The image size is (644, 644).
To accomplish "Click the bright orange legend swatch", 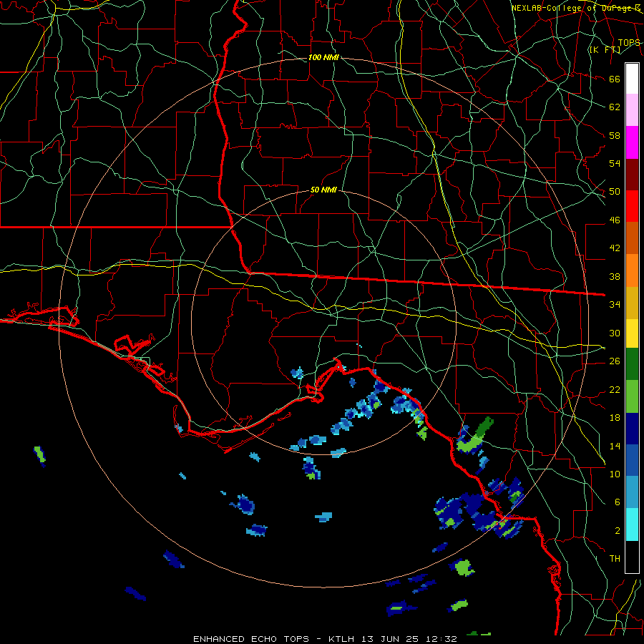I will coord(632,270).
